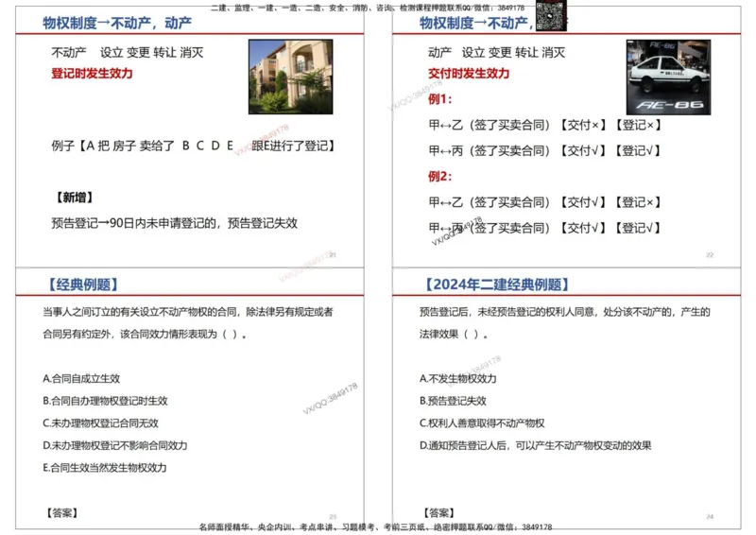Click line 预告登记→90日内未申请登记的
Image resolution: width=756 pixels, height=535 pixels.
[x=175, y=223]
